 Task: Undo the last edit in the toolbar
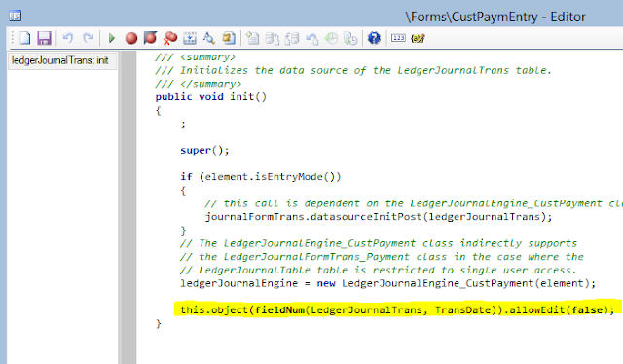[68, 38]
